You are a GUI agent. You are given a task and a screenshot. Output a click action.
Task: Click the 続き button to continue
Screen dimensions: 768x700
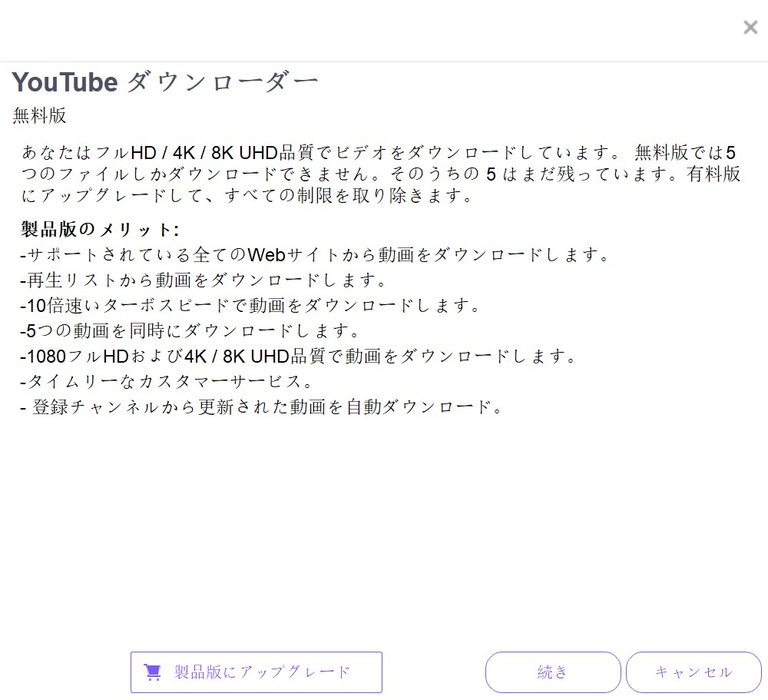click(x=553, y=672)
